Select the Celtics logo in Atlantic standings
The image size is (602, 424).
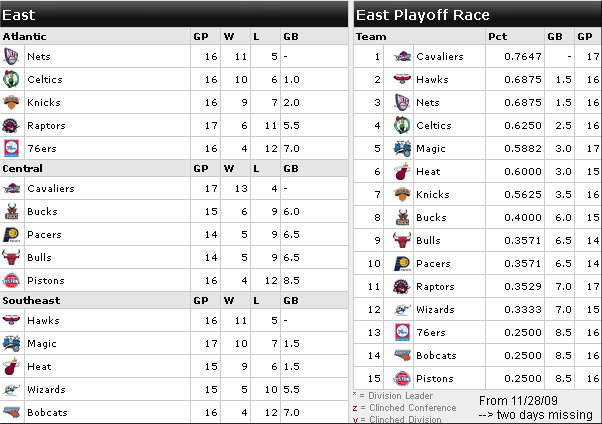[x=11, y=80]
